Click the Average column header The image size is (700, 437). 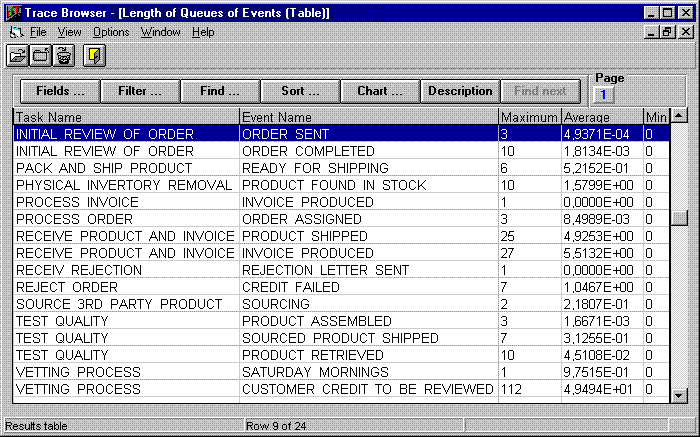[600, 117]
